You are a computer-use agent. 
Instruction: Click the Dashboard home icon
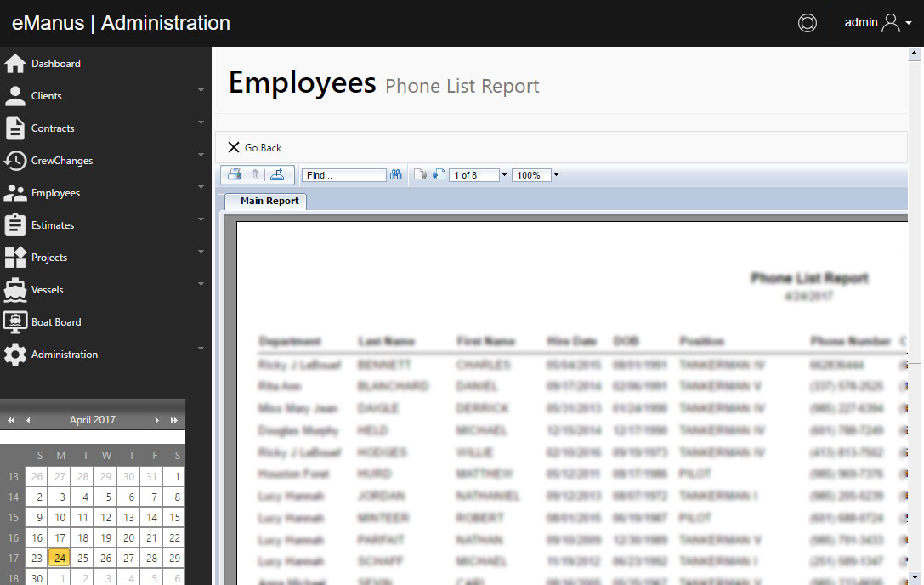tap(15, 64)
